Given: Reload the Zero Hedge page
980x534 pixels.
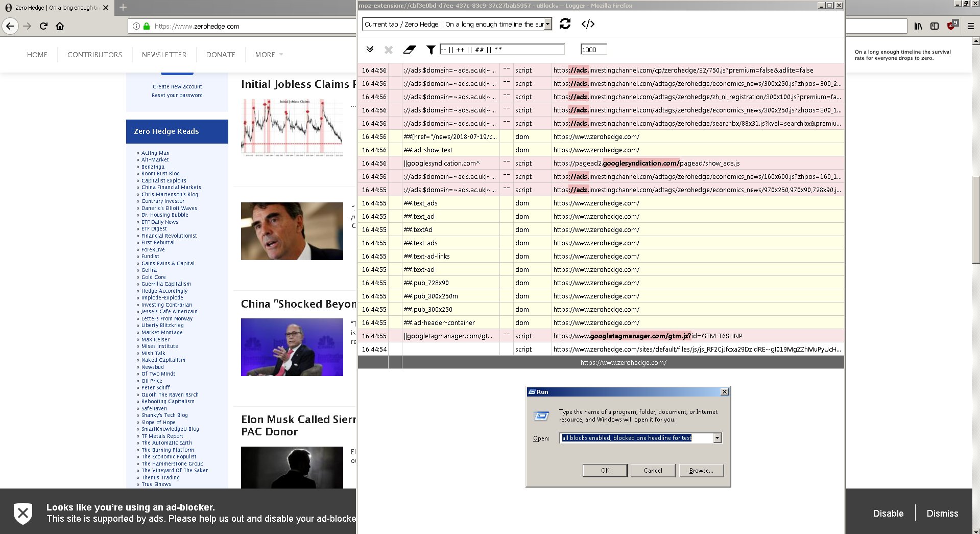Looking at the screenshot, I should (43, 26).
